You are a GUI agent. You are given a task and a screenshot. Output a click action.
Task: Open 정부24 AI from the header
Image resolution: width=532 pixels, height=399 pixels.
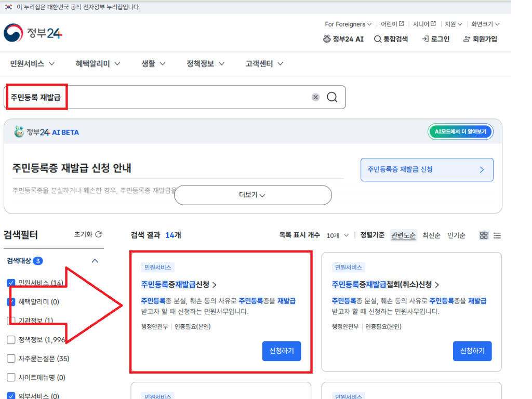point(343,39)
